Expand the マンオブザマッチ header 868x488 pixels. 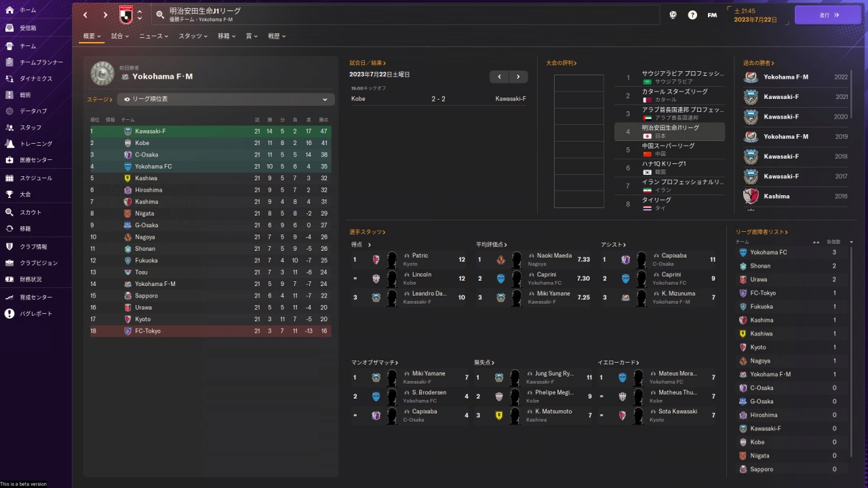[374, 363]
